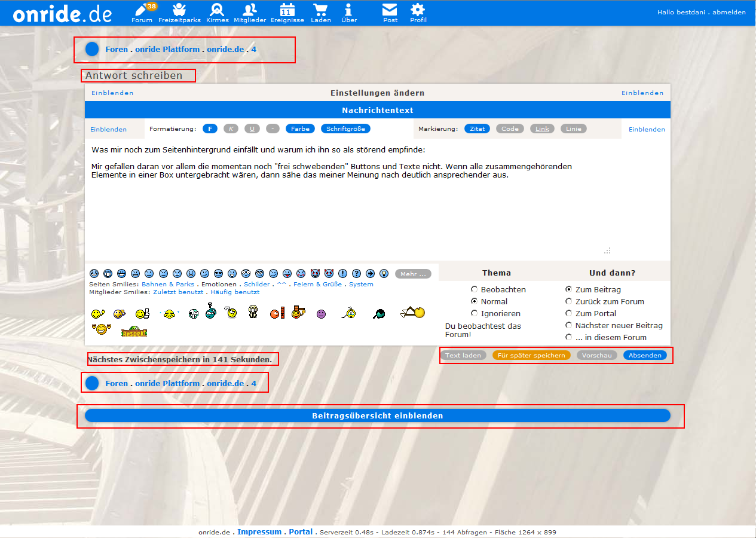Choose the Zurück zum Forum option
Viewport: 756px width, 538px height.
tap(569, 301)
